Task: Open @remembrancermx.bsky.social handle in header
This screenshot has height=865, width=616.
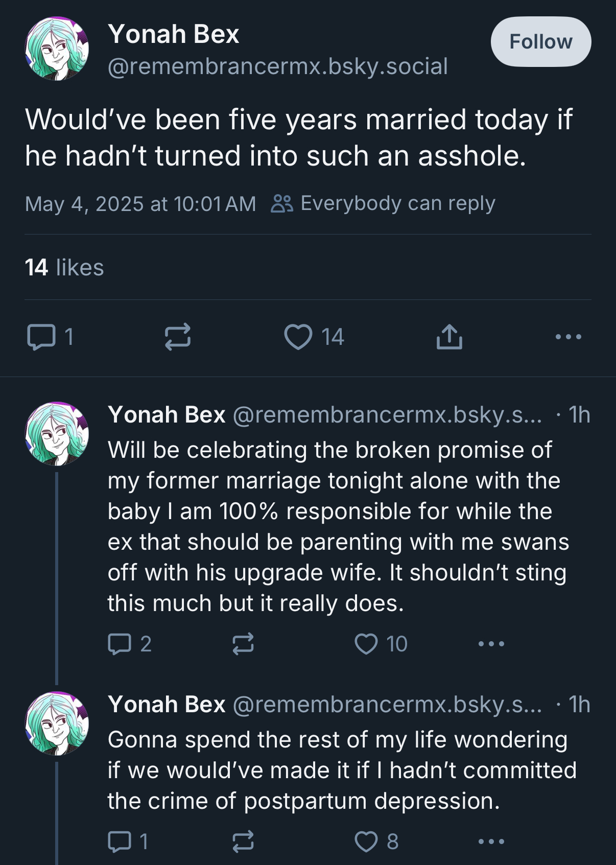Action: pyautogui.click(x=277, y=66)
